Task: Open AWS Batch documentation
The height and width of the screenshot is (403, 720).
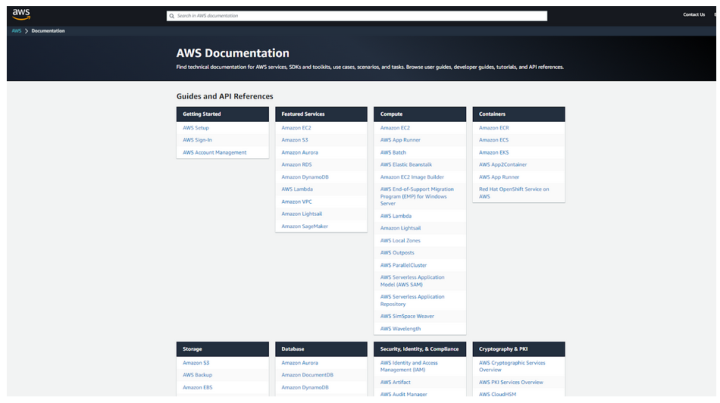Action: click(393, 152)
